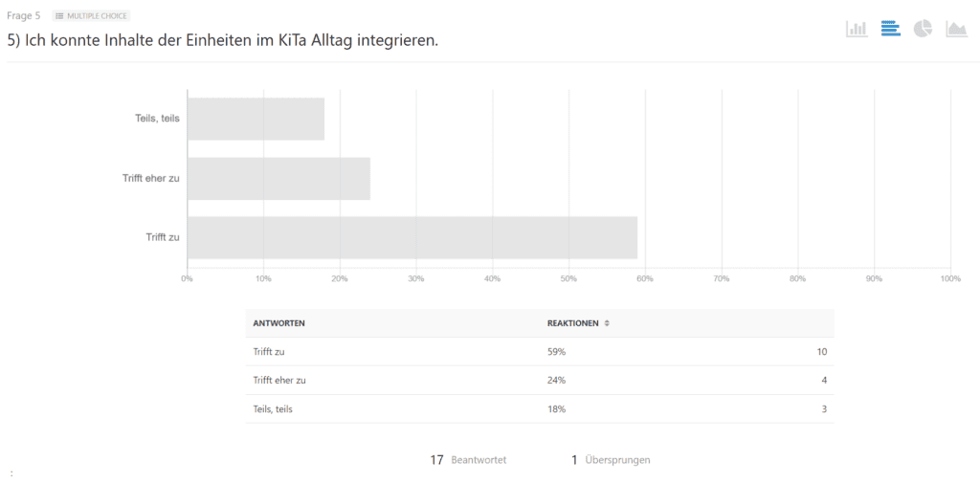980x484 pixels.
Task: Click the Frage 5 label
Action: pyautogui.click(x=24, y=16)
